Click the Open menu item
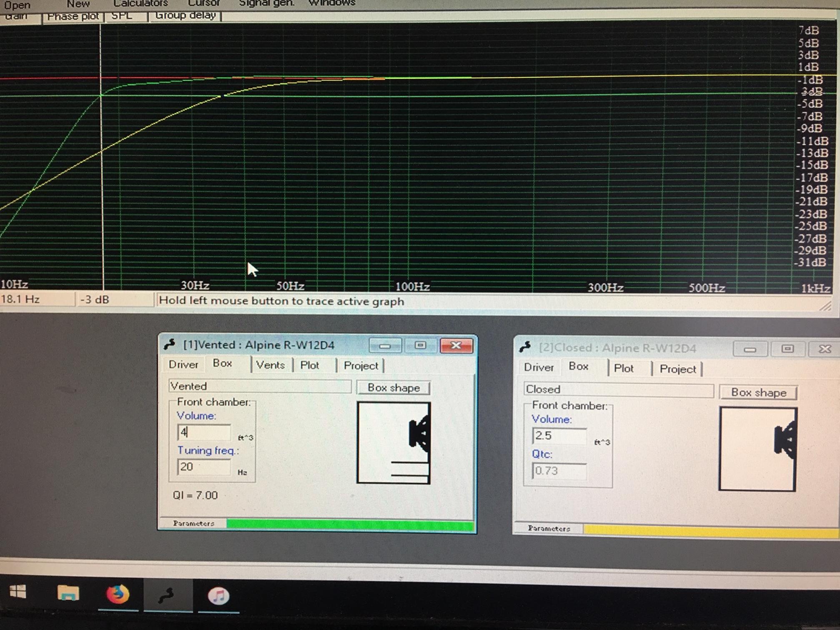840x630 pixels. tap(17, 5)
